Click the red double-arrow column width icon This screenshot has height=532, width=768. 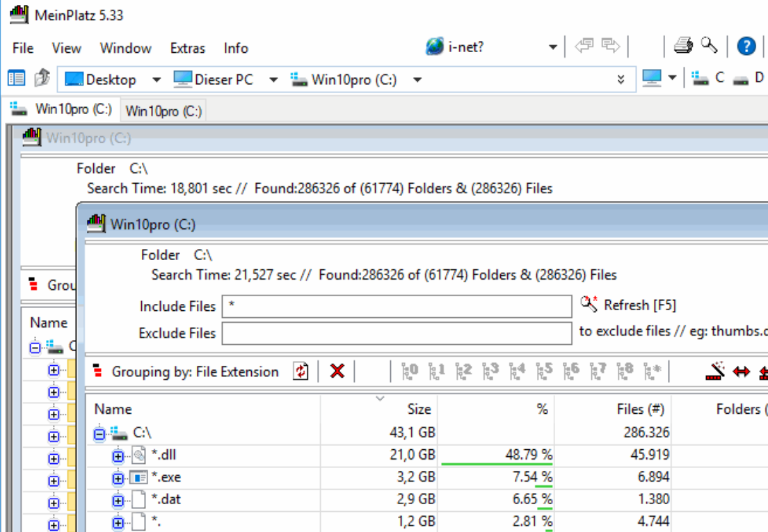[742, 371]
